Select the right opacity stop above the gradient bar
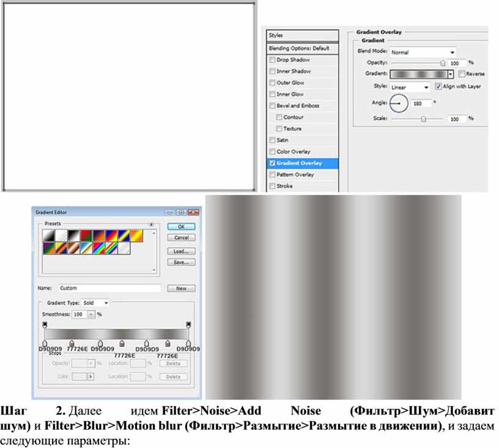Screen dimensions: 499x448 click(188, 325)
